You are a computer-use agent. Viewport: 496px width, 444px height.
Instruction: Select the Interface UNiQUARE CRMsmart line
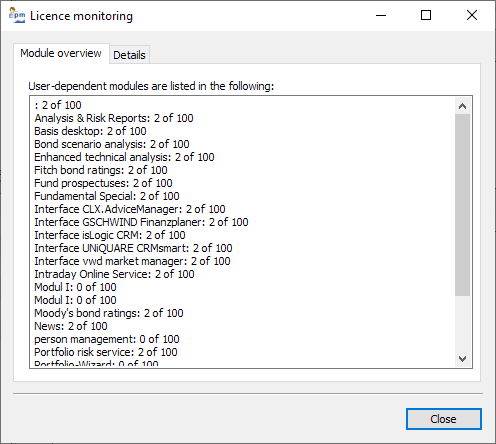pyautogui.click(x=133, y=248)
